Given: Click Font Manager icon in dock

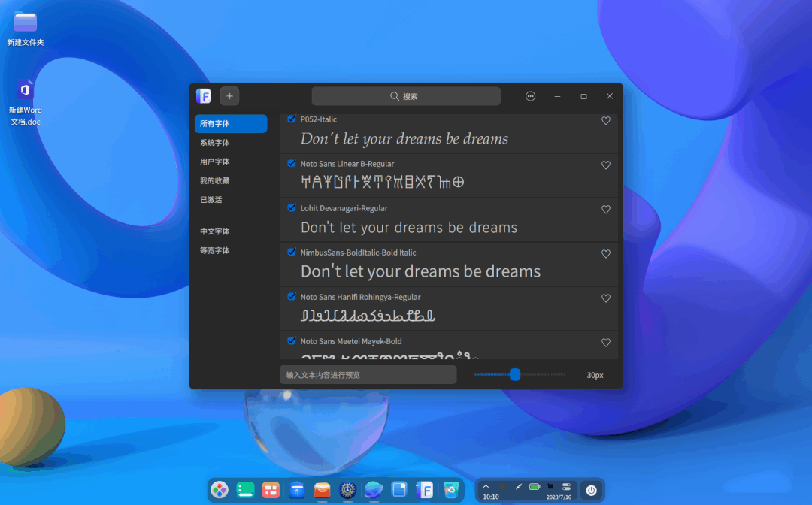Looking at the screenshot, I should [x=425, y=489].
